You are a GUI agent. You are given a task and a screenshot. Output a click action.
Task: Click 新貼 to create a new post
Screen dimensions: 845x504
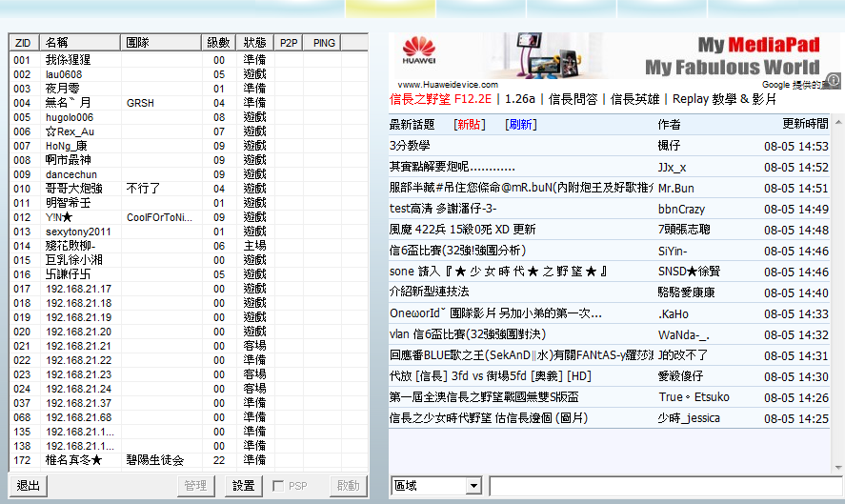tap(470, 125)
